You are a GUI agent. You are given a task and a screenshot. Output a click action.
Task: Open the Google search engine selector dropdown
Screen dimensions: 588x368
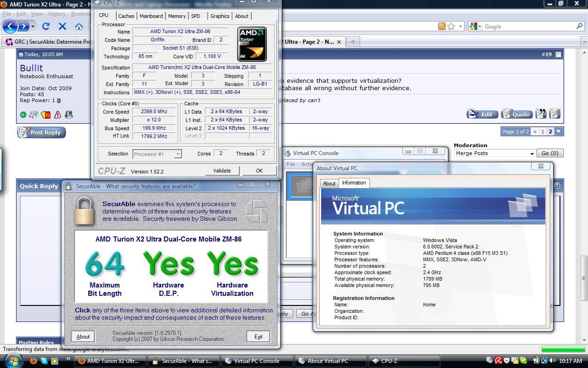(x=475, y=26)
